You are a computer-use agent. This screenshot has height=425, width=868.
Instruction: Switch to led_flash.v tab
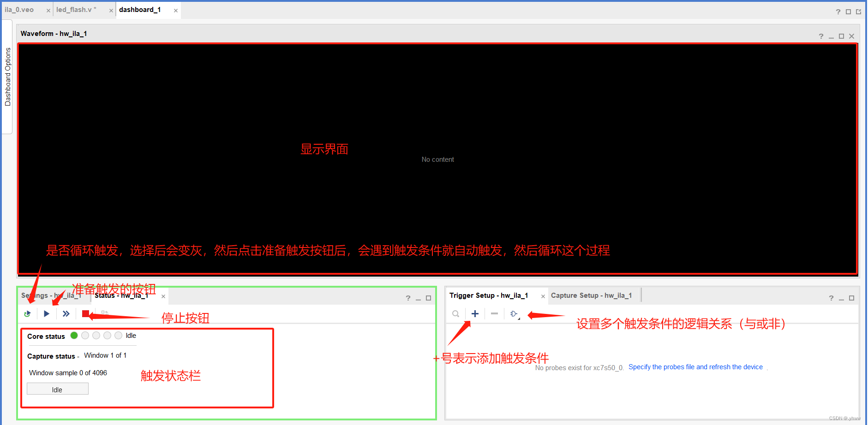point(76,10)
